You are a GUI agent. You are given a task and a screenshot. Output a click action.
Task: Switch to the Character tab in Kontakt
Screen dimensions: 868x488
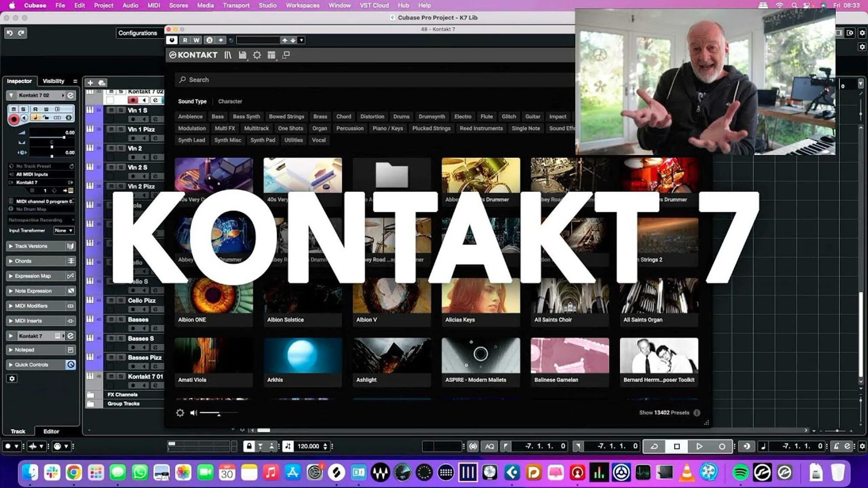coord(230,101)
